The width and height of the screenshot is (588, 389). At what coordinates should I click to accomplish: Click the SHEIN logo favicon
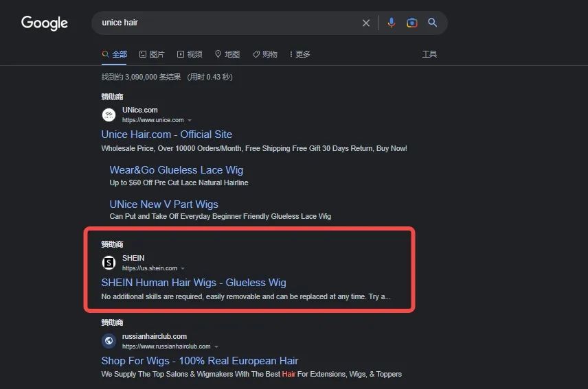pos(109,263)
